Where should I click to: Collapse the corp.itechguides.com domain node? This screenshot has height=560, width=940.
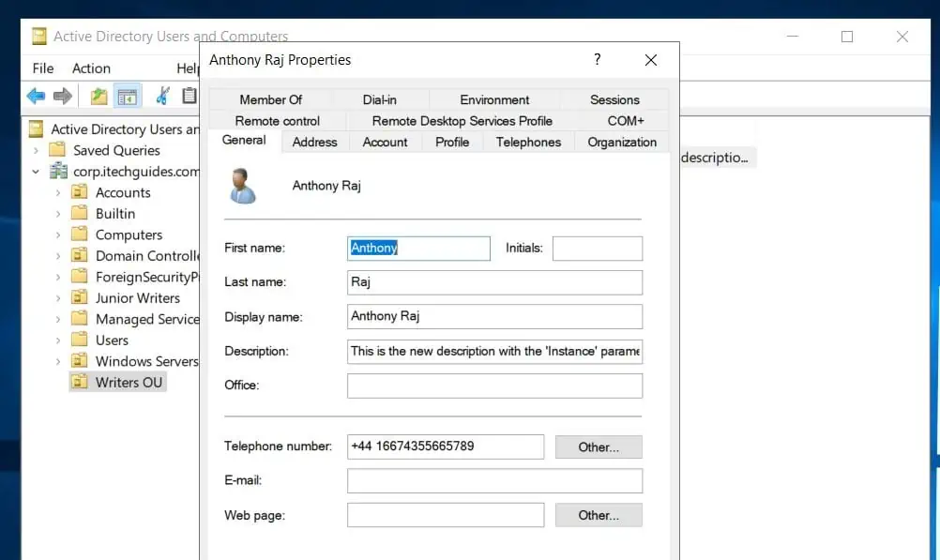36,172
